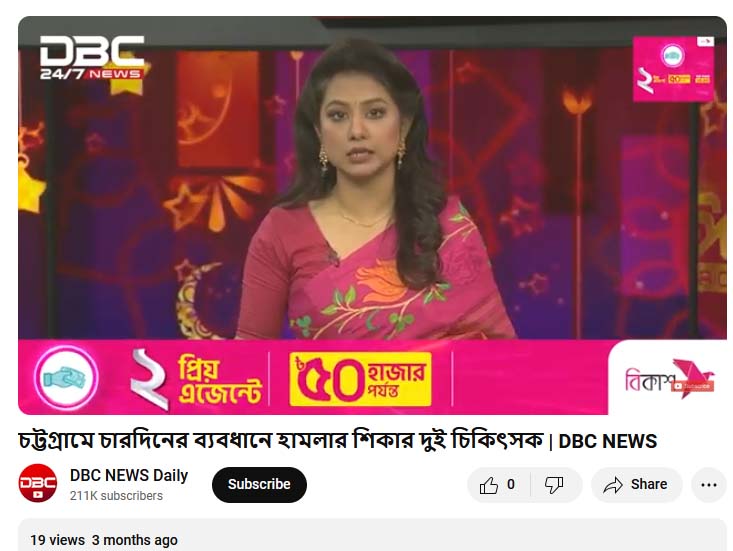Click the 3 months ago upload date
733x551 pixels.
[x=135, y=540]
